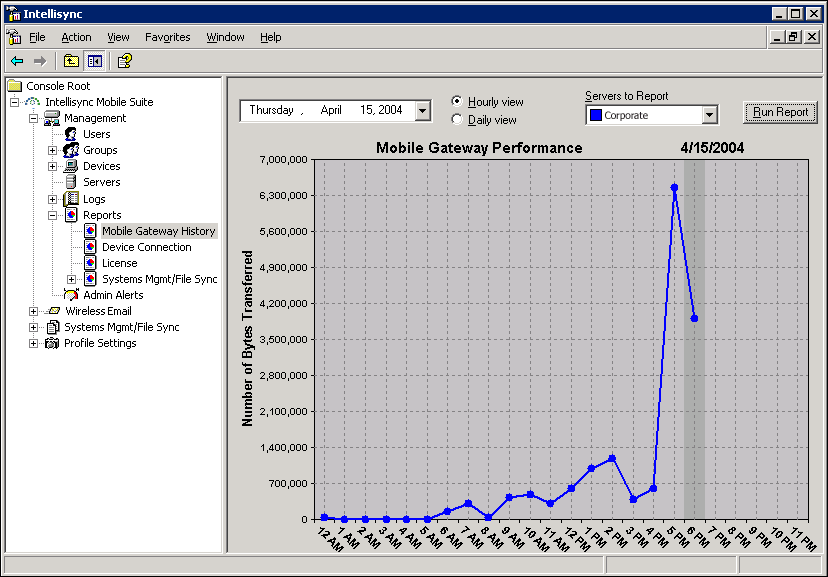
Task: Click the Management node icon
Action: point(52,118)
